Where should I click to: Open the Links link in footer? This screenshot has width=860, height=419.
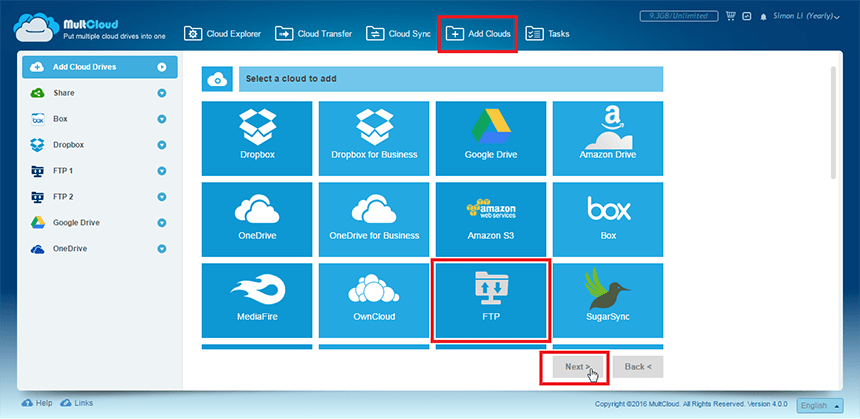pos(77,403)
